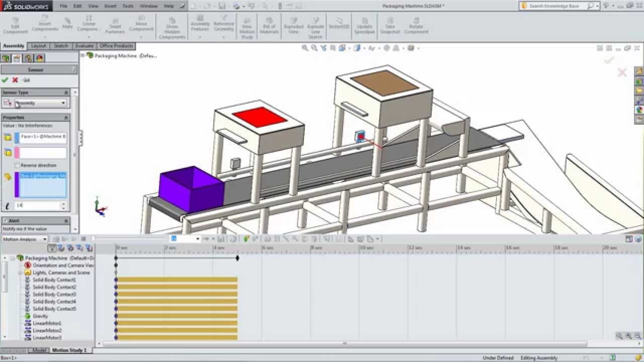Toggle the Reverse direction checkbox
The height and width of the screenshot is (362, 644).
(18, 165)
